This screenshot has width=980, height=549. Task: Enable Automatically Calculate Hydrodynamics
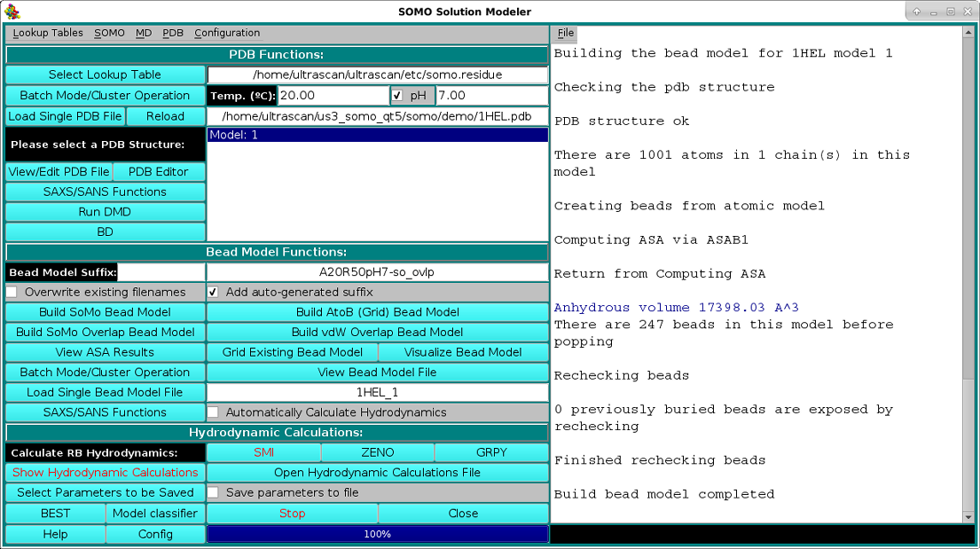[213, 412]
